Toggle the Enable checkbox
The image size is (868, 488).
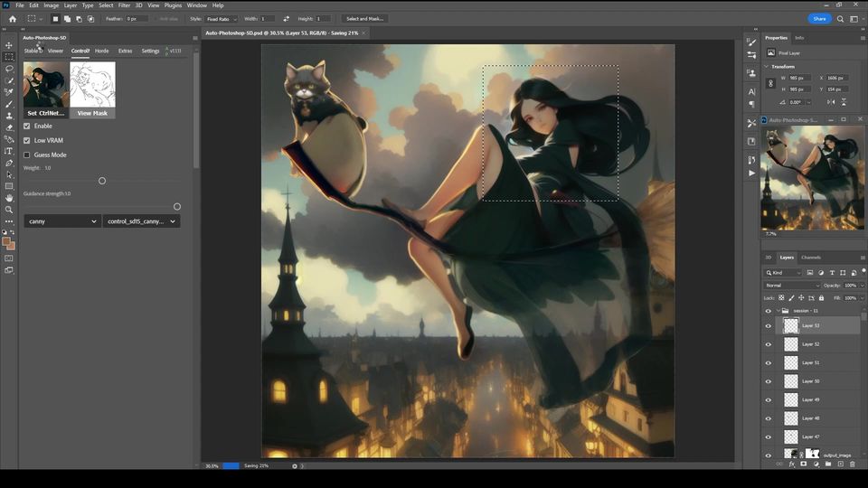click(x=26, y=127)
